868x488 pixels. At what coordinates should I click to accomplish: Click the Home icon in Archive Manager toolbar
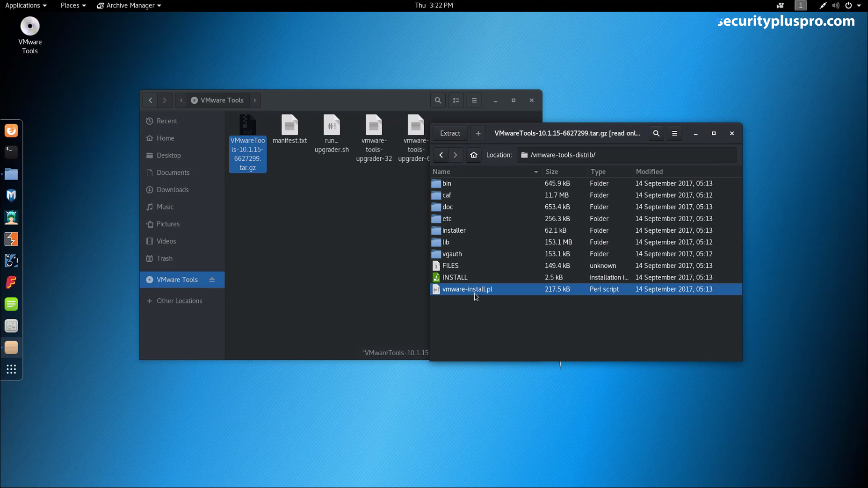click(x=473, y=155)
